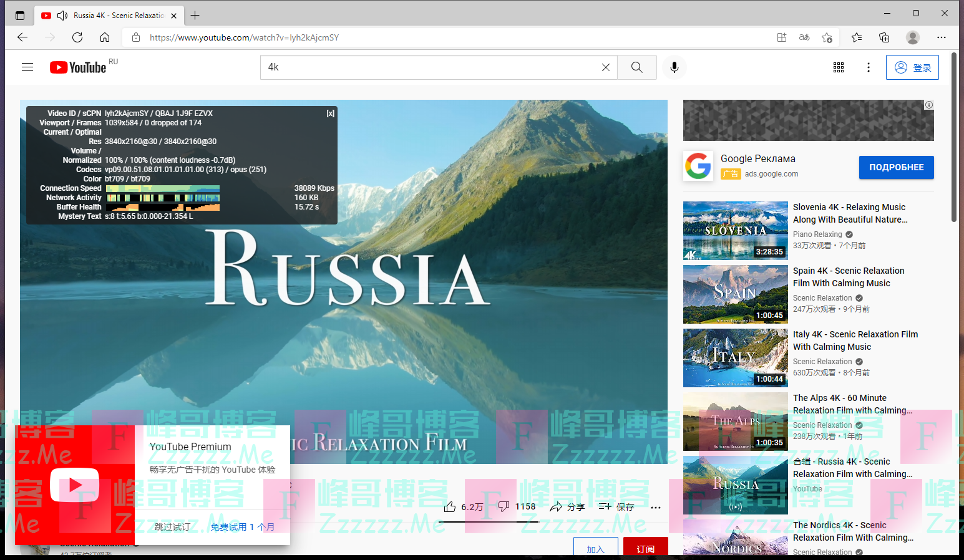
Task: Like the video with thumbs up
Action: (x=450, y=507)
